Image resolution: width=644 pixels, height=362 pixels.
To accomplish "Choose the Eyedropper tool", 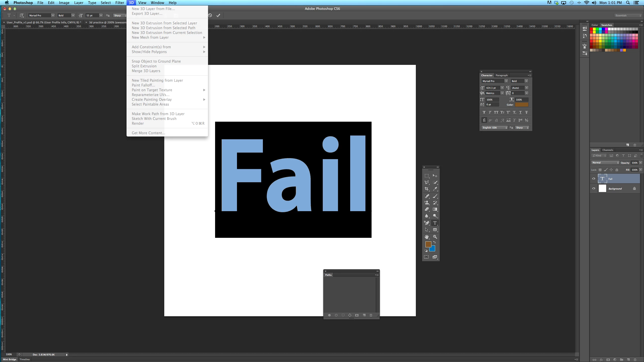I will pyautogui.click(x=435, y=189).
